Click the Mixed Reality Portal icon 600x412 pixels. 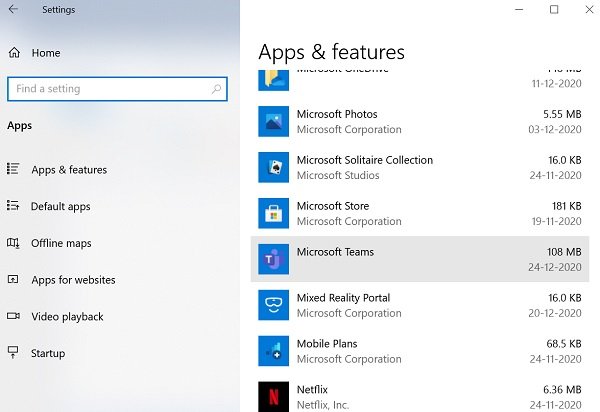(274, 306)
